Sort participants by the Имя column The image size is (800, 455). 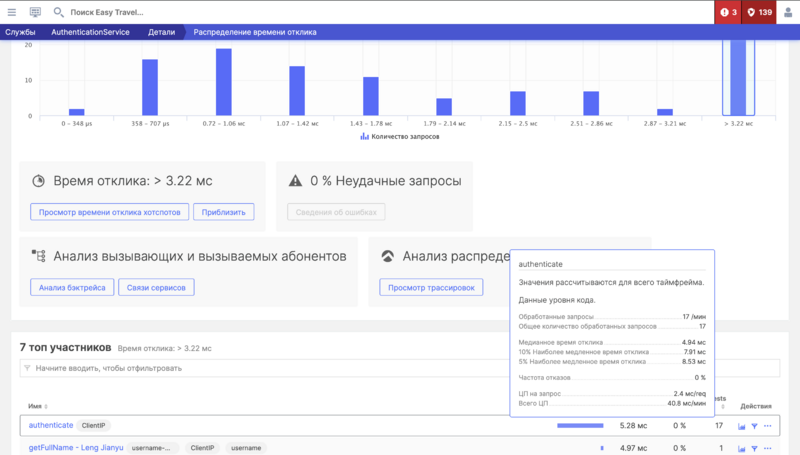(37, 406)
